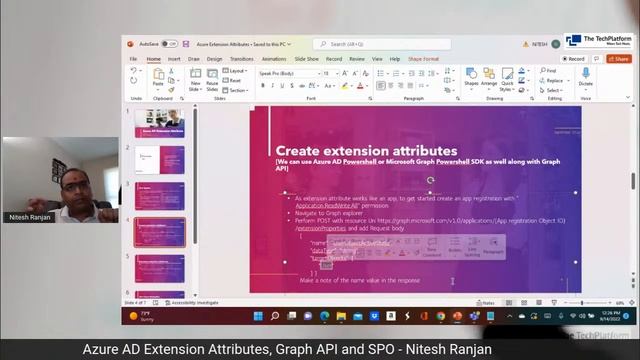The image size is (640, 360).
Task: Start Slide Show from status bar icon
Action: [x=554, y=303]
